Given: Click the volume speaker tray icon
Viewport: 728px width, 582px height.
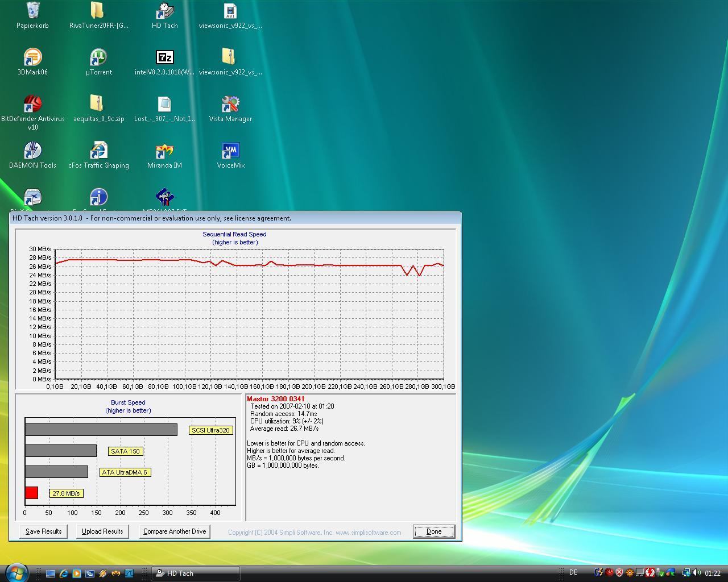Looking at the screenshot, I should coord(697,573).
